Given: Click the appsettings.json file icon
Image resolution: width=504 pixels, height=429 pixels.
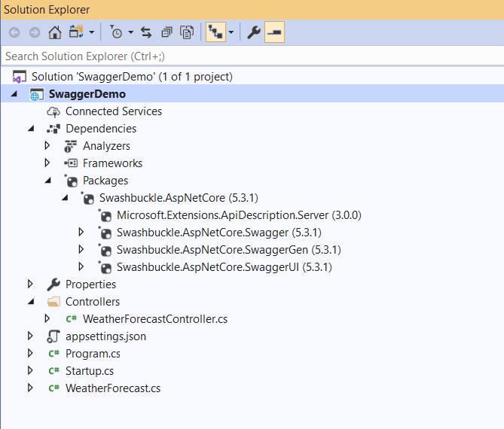Looking at the screenshot, I should (53, 336).
